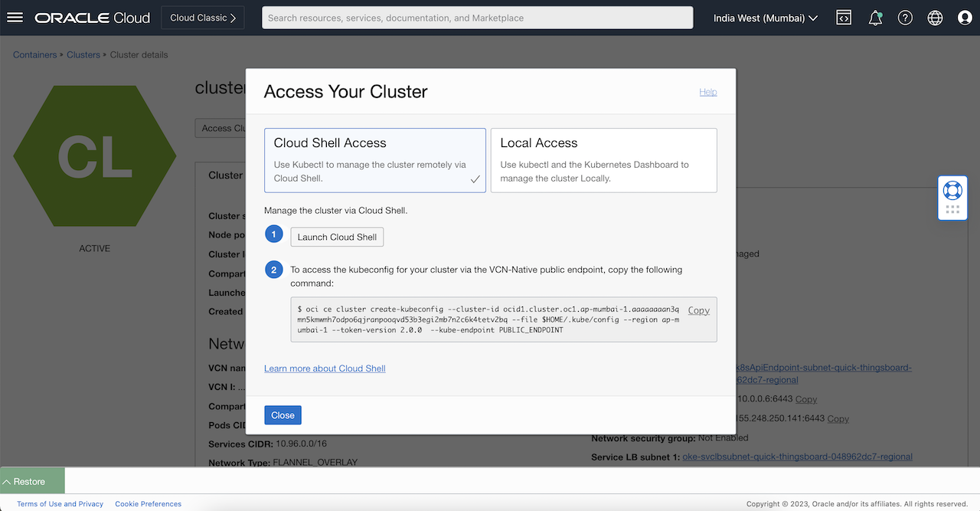
Task: Copy the 155.248.250.141:6443 public endpoint
Action: pos(838,418)
